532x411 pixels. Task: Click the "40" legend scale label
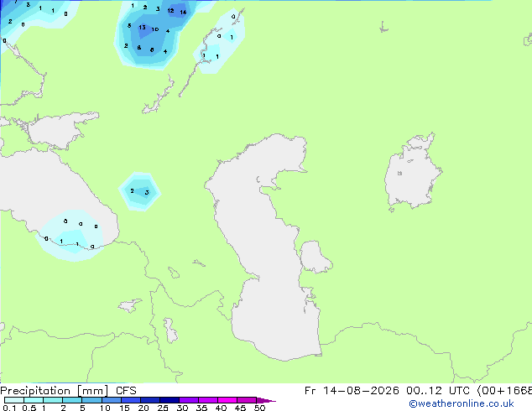[221, 408]
